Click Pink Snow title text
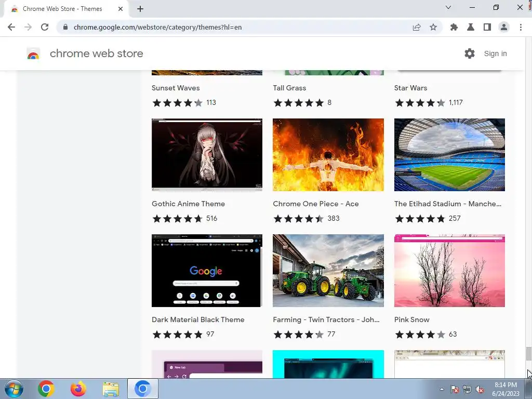The height and width of the screenshot is (399, 532). point(412,320)
